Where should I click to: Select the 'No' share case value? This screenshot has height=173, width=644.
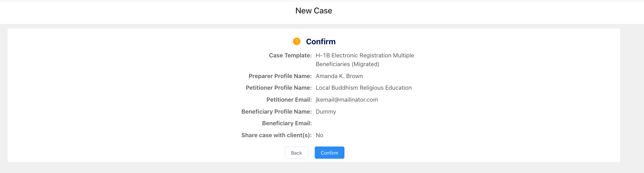[x=319, y=135]
